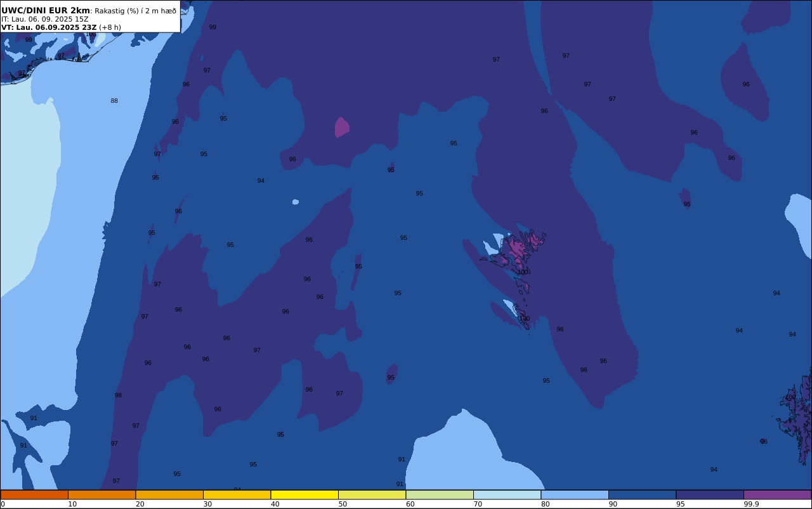This screenshot has width=812, height=509.
Task: Pick the 60–70 light green legend swatch
Action: [x=440, y=494]
